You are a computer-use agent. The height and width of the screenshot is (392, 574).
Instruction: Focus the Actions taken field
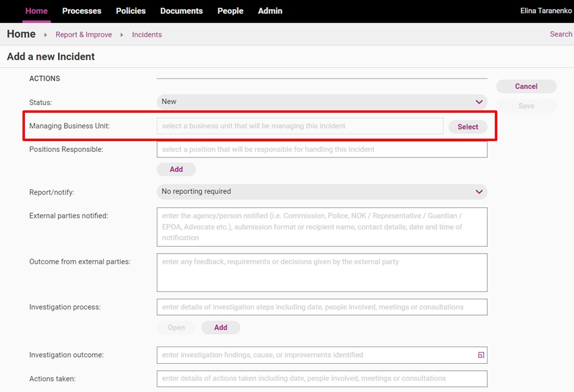[322, 379]
